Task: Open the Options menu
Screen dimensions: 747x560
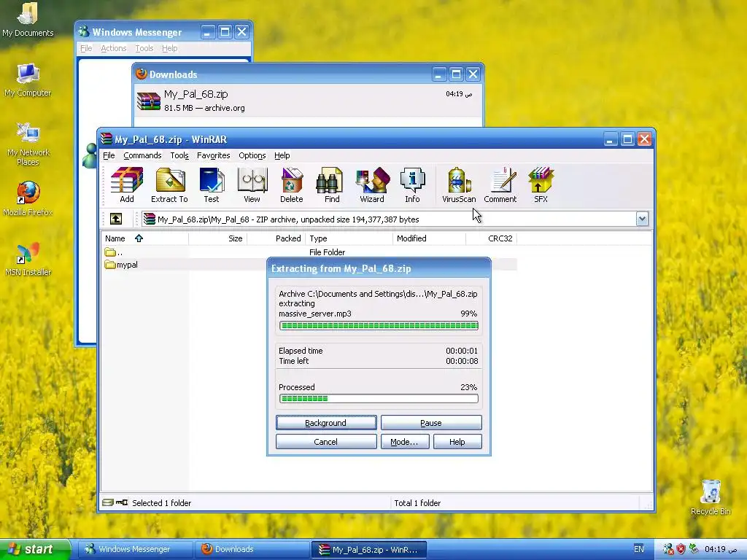Action: [252, 155]
